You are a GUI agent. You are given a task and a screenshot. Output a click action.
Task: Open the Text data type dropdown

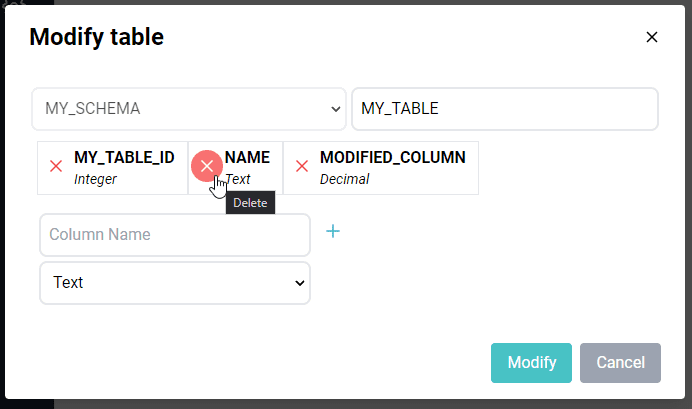[175, 283]
